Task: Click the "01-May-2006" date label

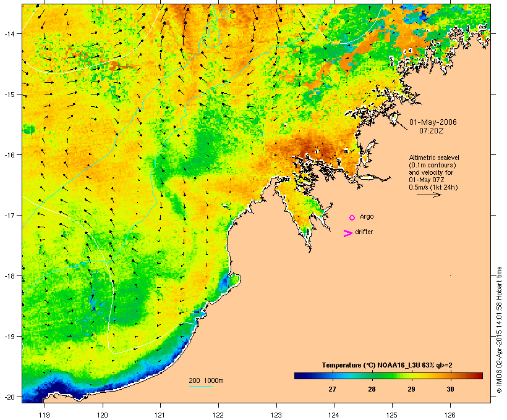Action: click(x=433, y=122)
